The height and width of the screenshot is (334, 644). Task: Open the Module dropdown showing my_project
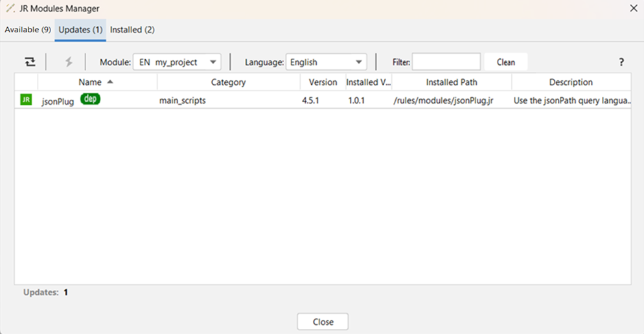177,62
